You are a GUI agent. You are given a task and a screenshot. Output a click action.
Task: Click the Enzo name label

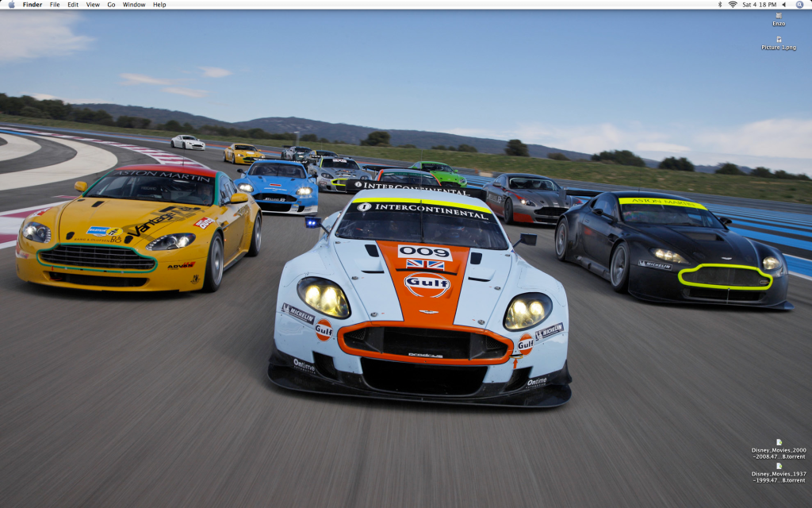[x=779, y=24]
